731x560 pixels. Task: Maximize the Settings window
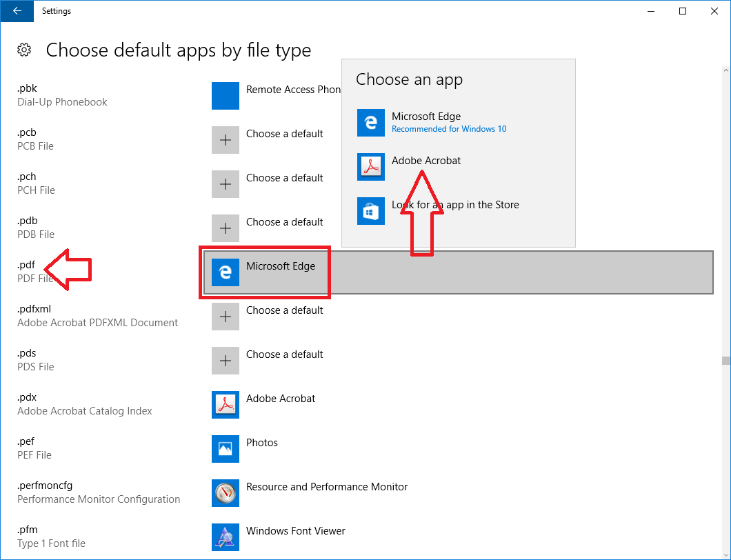683,11
